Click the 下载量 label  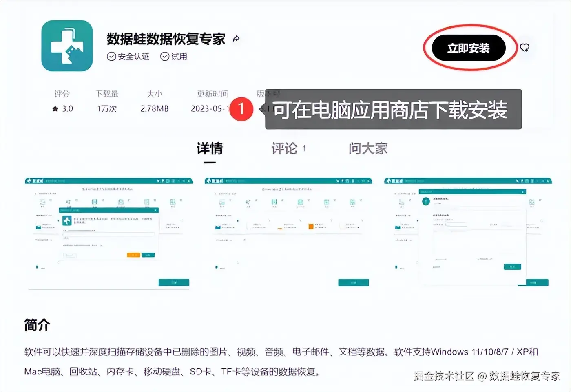[x=107, y=94]
